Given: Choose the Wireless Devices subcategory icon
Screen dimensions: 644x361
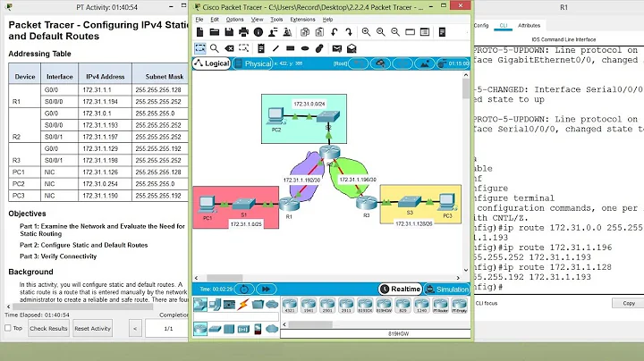Looking at the screenshot, I should click(243, 329).
